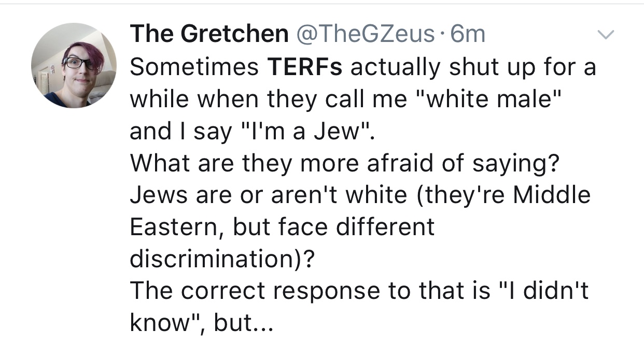Click the word 'discrimination)?' in the tweet
Image resolution: width=644 pixels, height=345 pixels.
tap(221, 260)
